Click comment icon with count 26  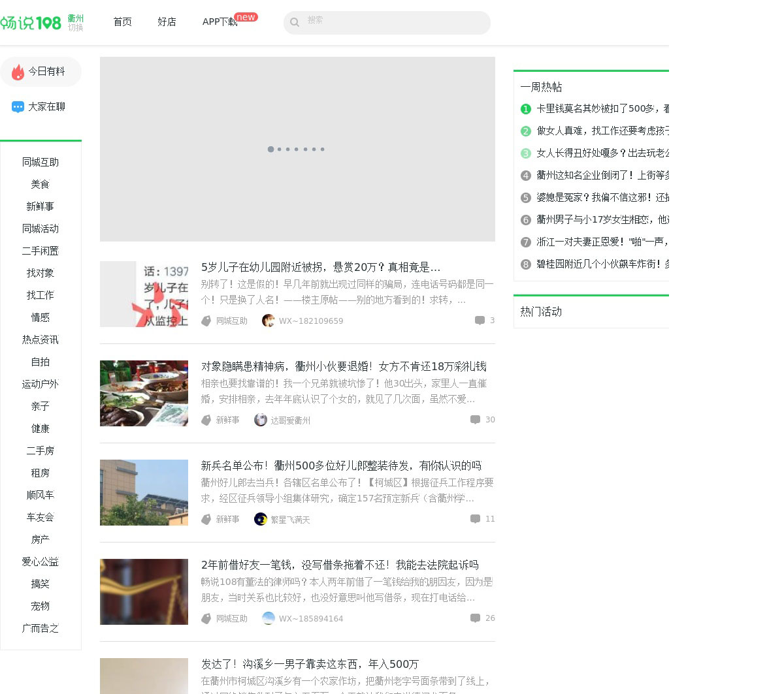point(475,618)
